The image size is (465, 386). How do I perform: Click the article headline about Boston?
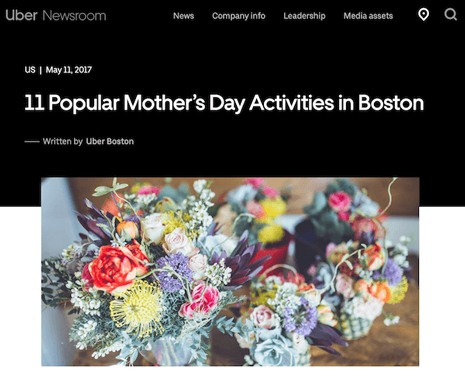pos(224,103)
